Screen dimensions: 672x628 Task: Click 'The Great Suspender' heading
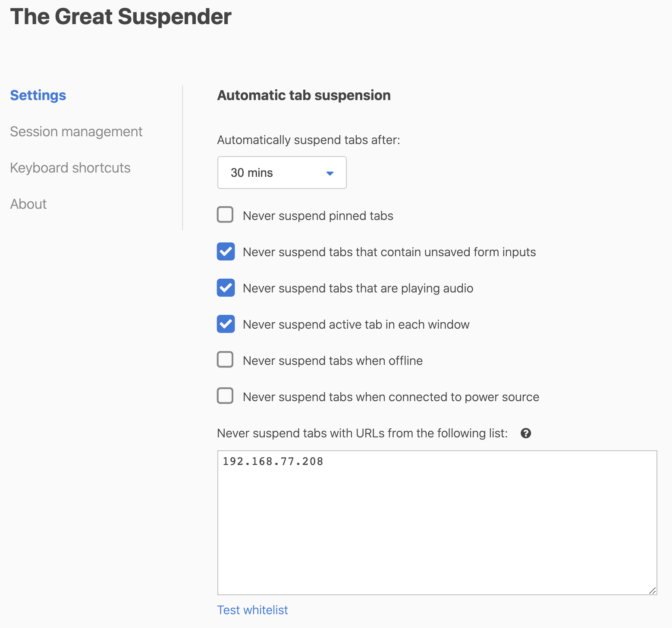pyautogui.click(x=120, y=17)
